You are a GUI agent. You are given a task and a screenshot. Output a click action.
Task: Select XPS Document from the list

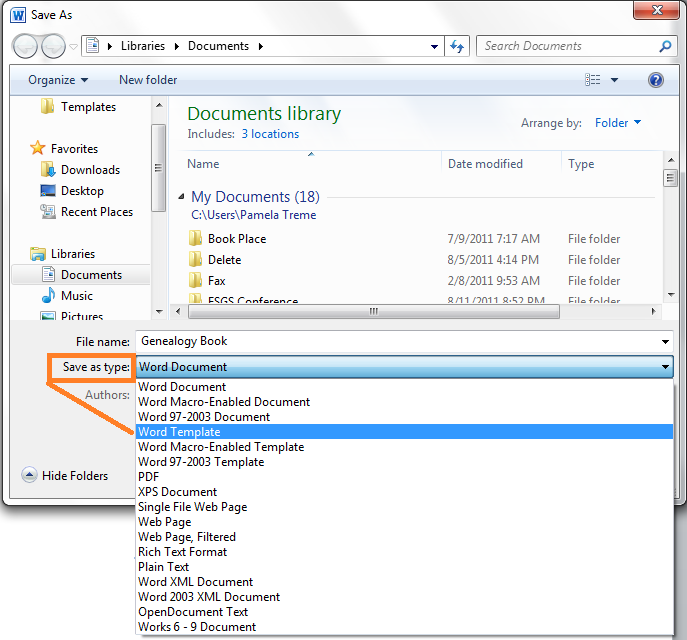click(x=404, y=491)
